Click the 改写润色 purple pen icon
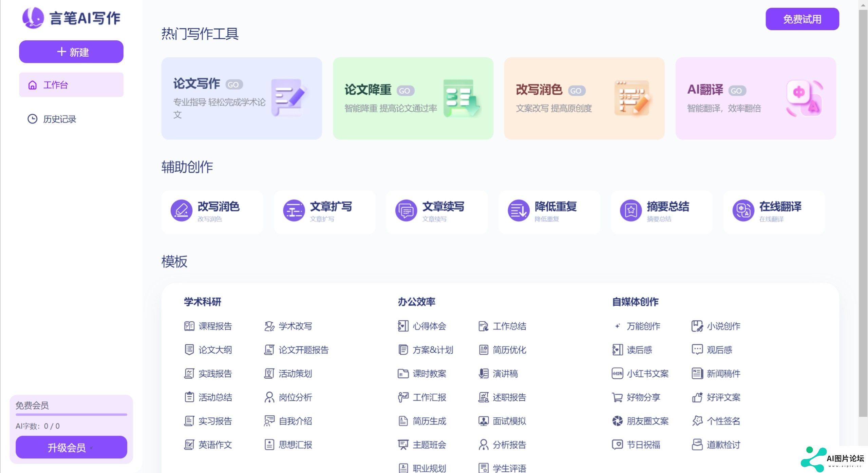 click(x=182, y=210)
